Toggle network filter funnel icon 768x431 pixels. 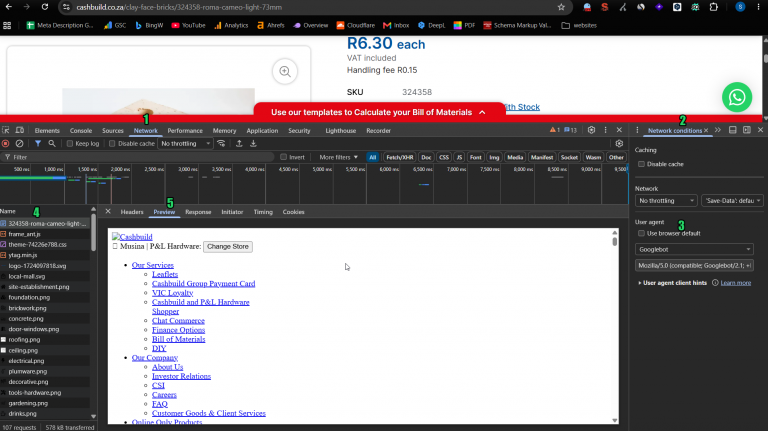[x=38, y=144]
